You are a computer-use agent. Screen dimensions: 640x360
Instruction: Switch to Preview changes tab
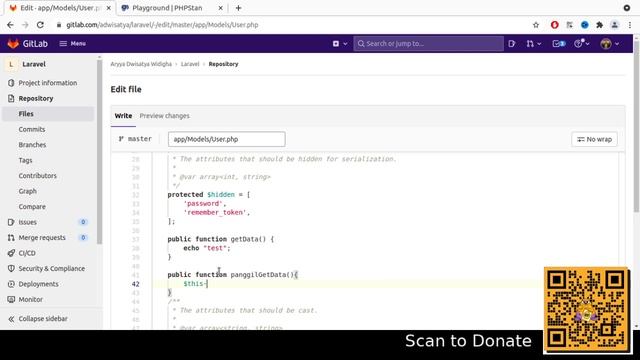[x=164, y=116]
